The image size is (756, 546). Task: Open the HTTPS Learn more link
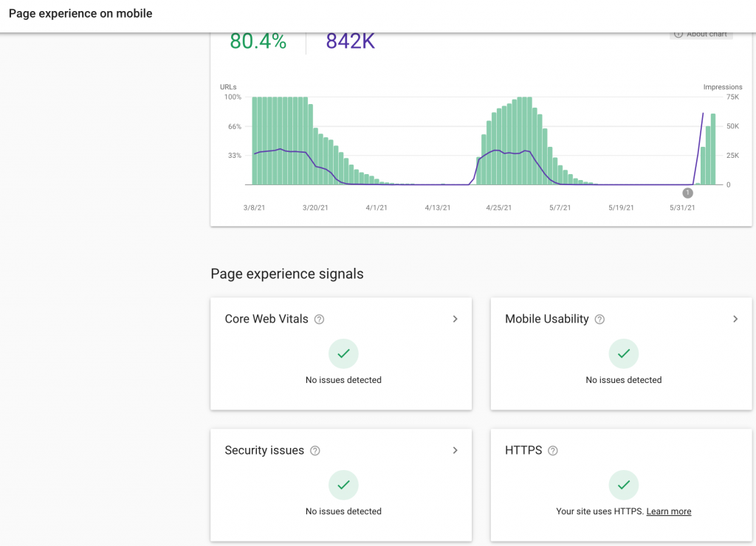coord(669,511)
